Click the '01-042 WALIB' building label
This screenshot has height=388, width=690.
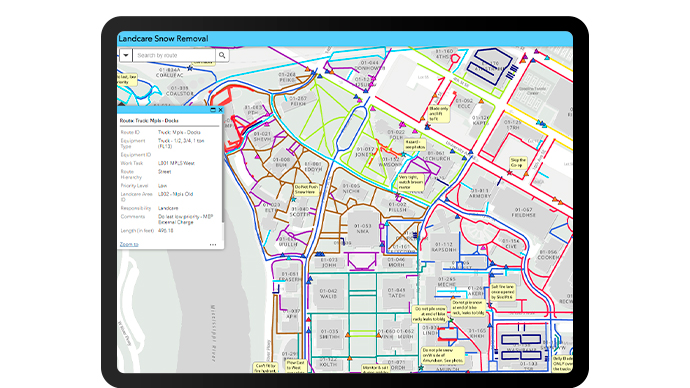[328, 293]
